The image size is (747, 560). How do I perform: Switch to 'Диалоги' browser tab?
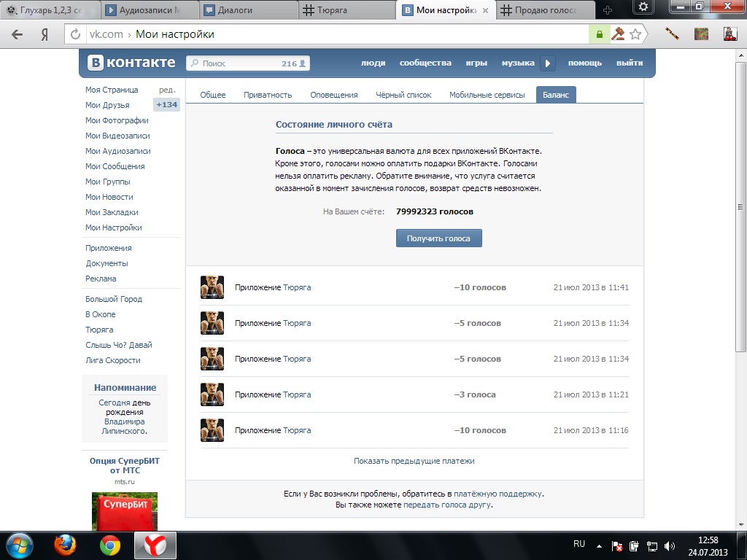(x=249, y=10)
